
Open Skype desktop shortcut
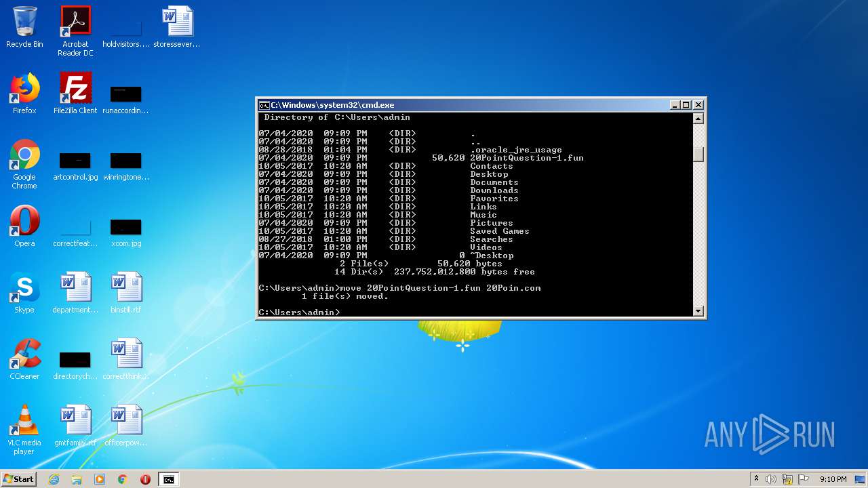(24, 293)
